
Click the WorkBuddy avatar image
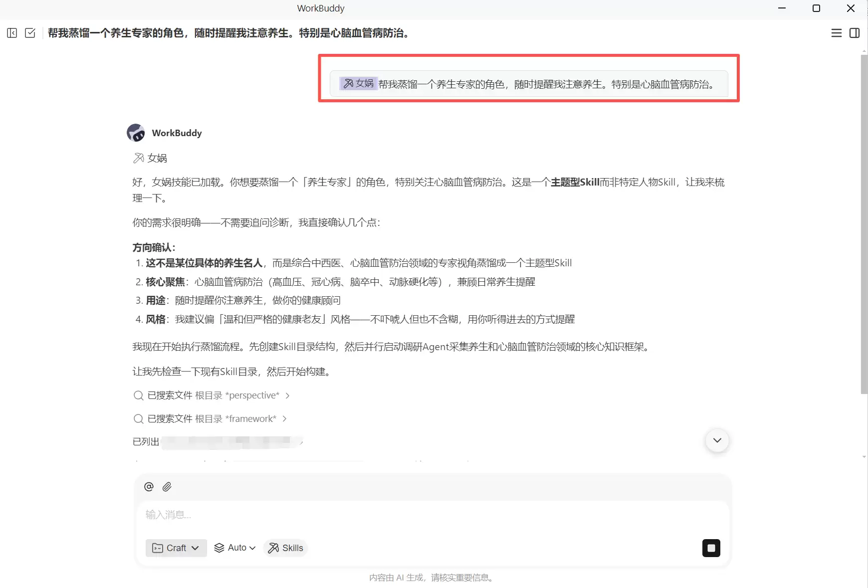tap(136, 133)
